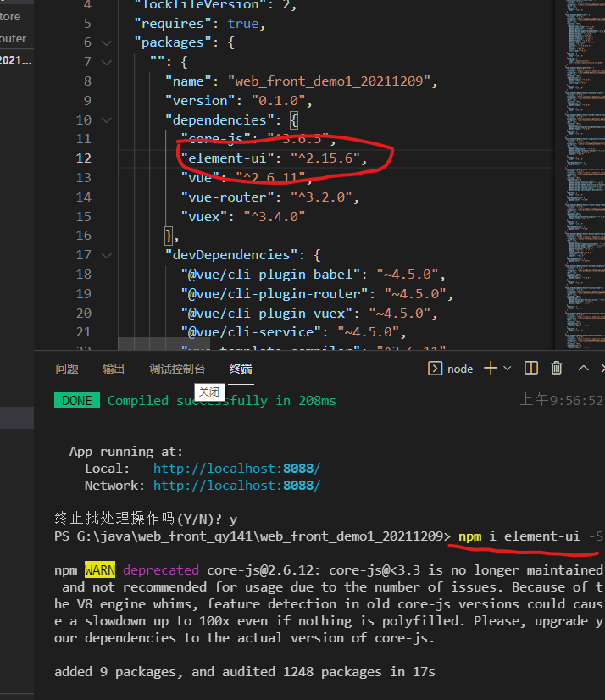Click the "version" value "0.1.0"
This screenshot has height=700, width=605.
pos(278,101)
